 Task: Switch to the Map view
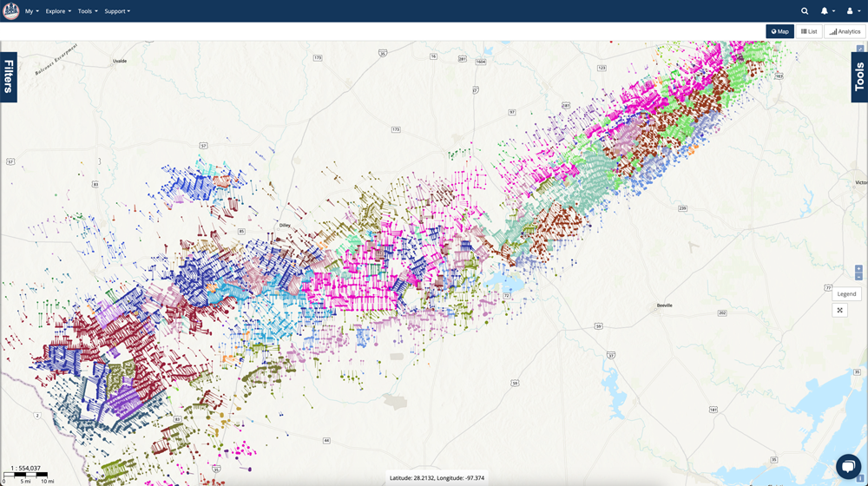point(779,31)
